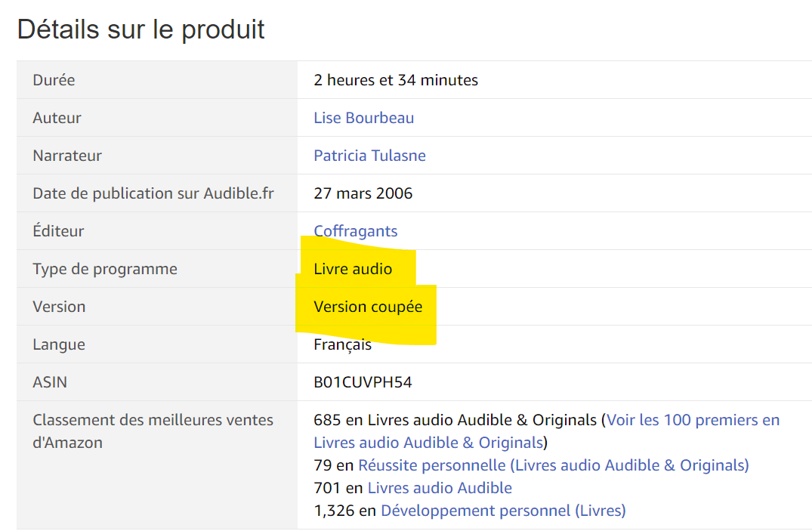Click the 'Français' language value
Image resolution: width=812 pixels, height=531 pixels.
pos(342,344)
